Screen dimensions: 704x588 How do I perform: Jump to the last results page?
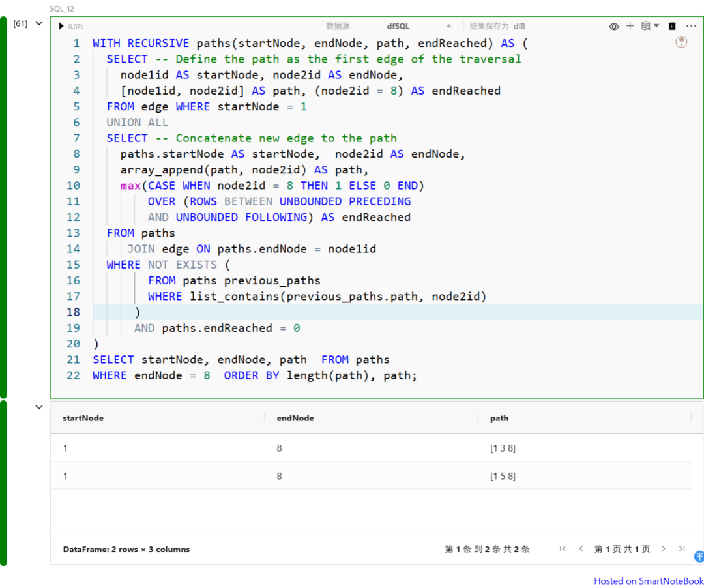click(682, 549)
